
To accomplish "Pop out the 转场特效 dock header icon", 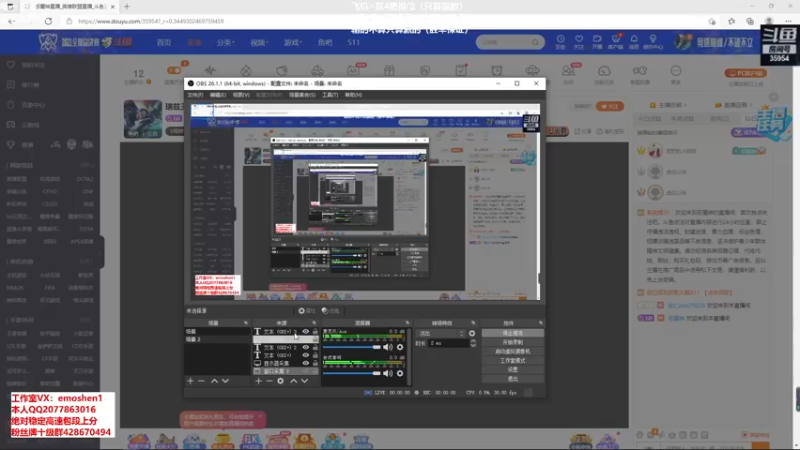I will coord(473,323).
